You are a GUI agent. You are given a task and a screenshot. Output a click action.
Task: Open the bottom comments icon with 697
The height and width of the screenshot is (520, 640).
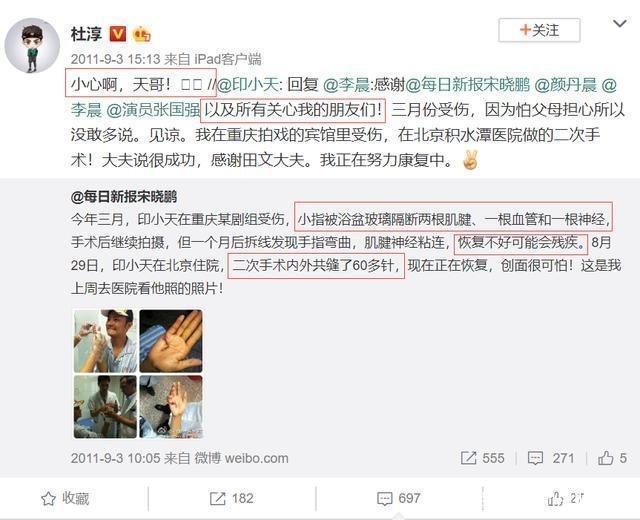click(x=384, y=499)
